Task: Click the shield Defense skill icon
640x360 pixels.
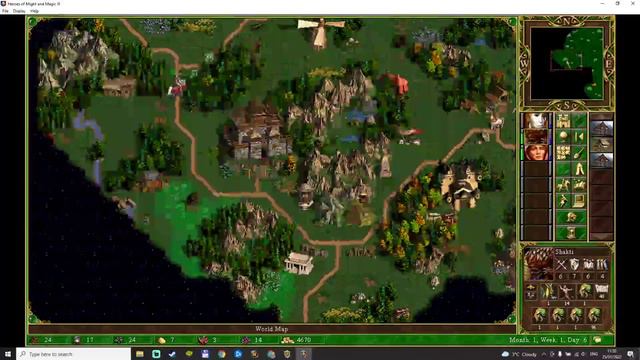Action: click(574, 264)
